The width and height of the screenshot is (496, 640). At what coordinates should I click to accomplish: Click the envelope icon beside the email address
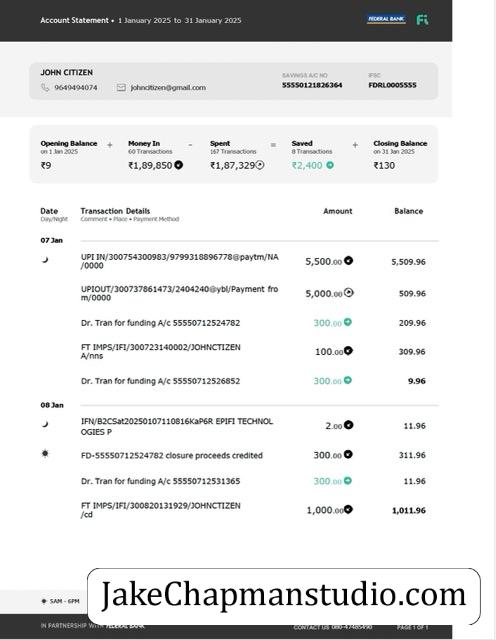click(x=121, y=87)
